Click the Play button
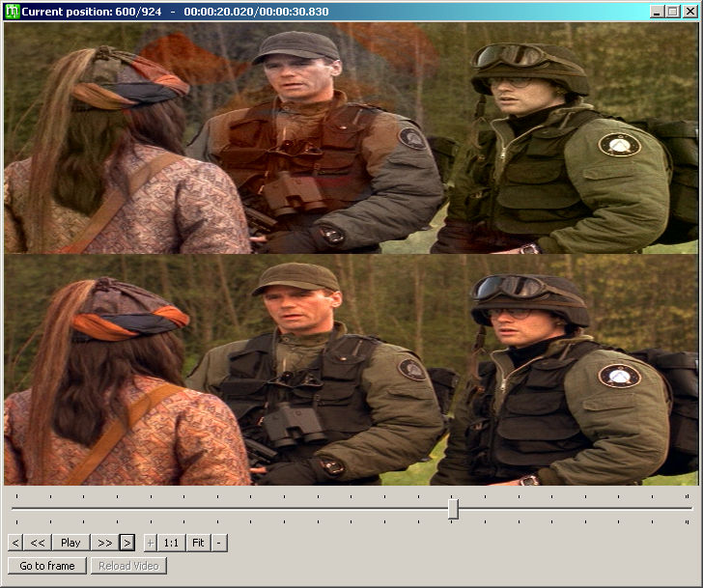Viewport: 703px width, 588px height. point(70,543)
